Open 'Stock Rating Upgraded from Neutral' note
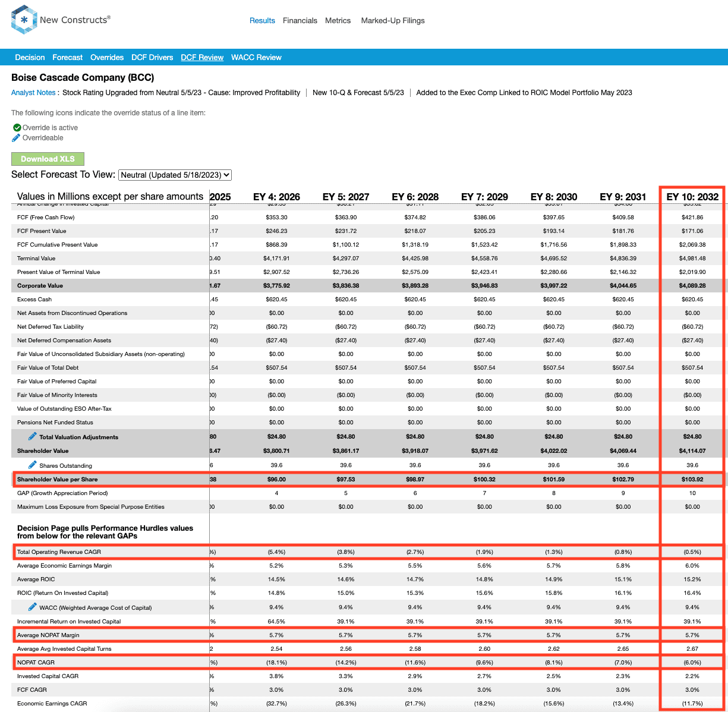Screen dimensions: 728x712 coord(181,93)
